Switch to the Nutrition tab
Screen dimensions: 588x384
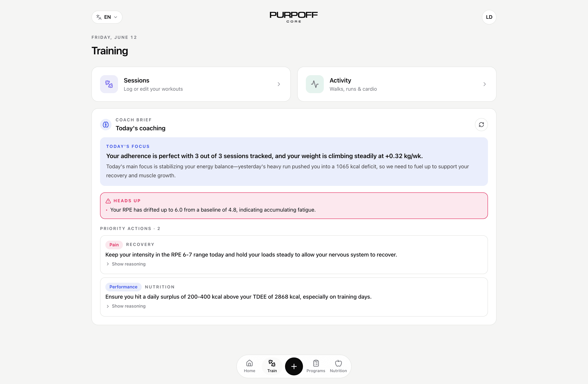click(x=338, y=366)
